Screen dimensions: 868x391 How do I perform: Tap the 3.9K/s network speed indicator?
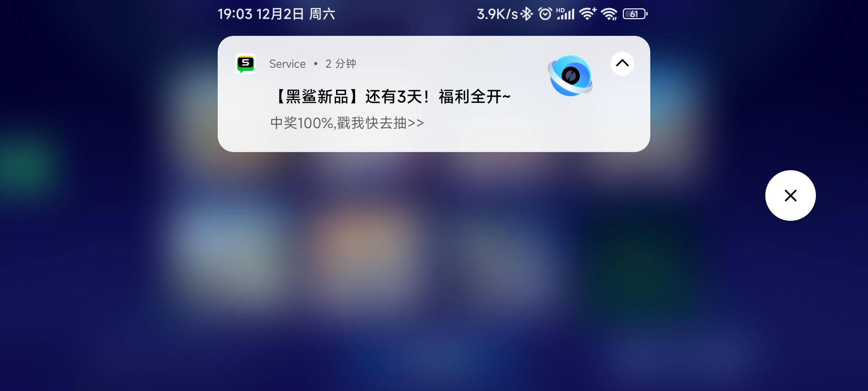(x=497, y=14)
